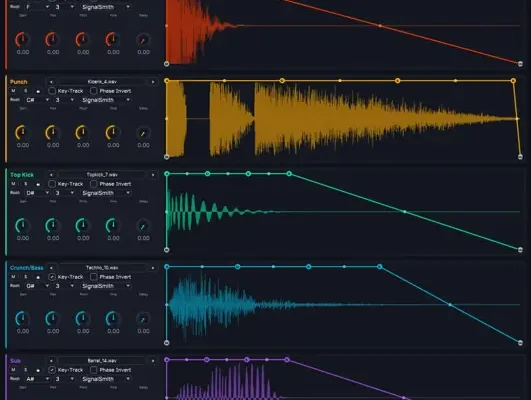Click the Delay knob in Punch layer
The width and height of the screenshot is (531, 400).
point(143,133)
